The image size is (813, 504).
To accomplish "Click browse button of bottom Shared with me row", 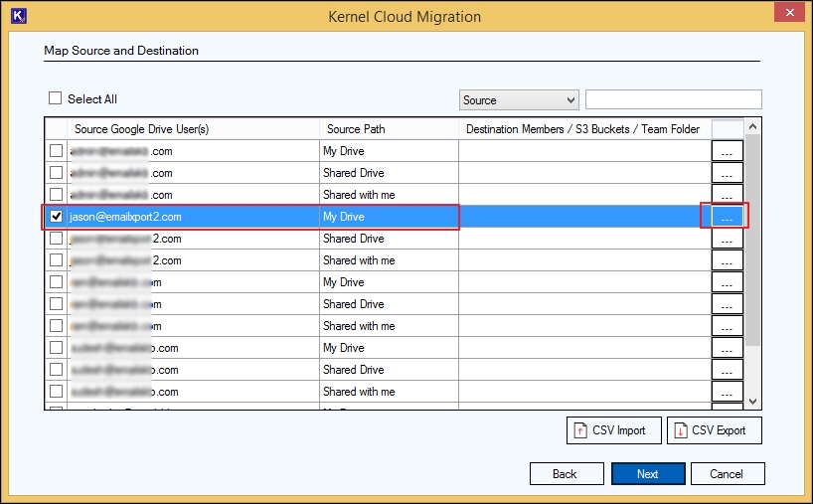I will click(727, 392).
